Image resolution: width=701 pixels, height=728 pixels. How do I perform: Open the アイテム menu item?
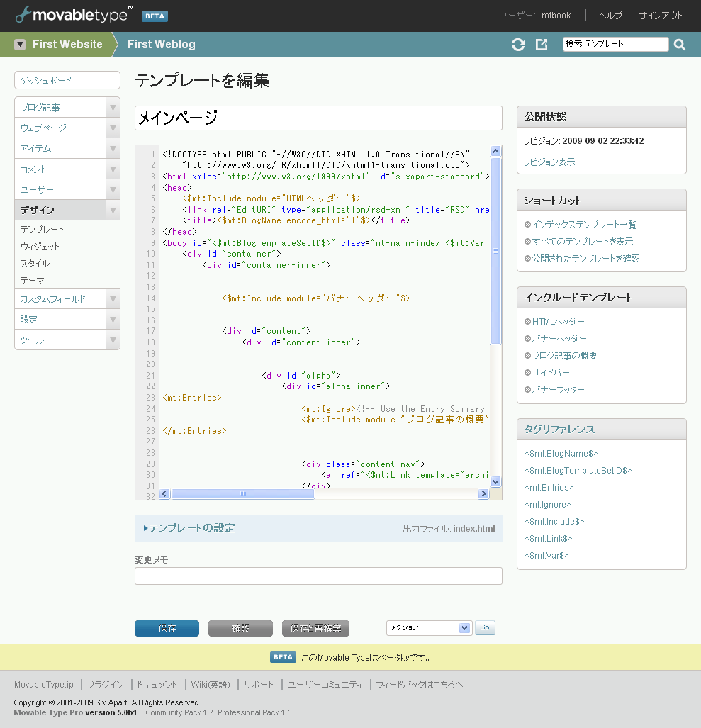[60, 149]
